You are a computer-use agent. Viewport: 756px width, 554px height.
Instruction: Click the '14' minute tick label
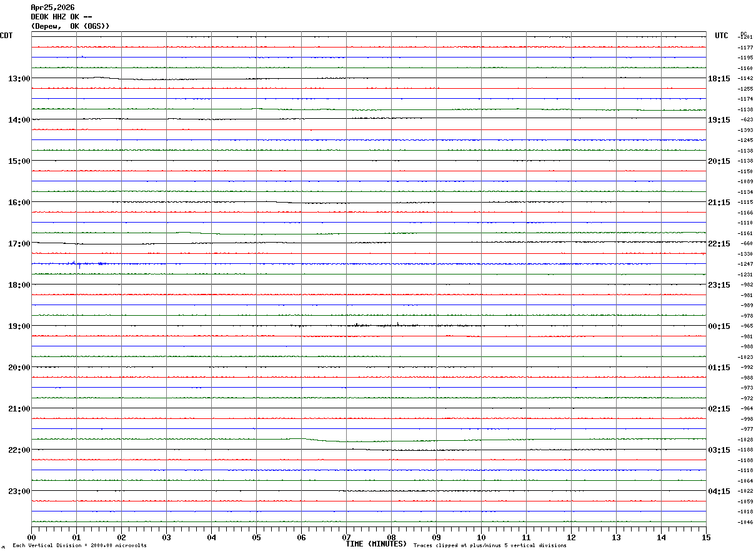click(661, 537)
